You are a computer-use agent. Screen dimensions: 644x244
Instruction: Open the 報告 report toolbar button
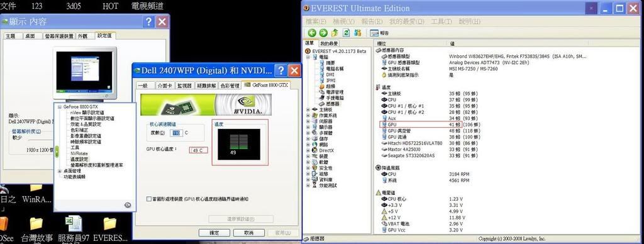click(x=379, y=33)
